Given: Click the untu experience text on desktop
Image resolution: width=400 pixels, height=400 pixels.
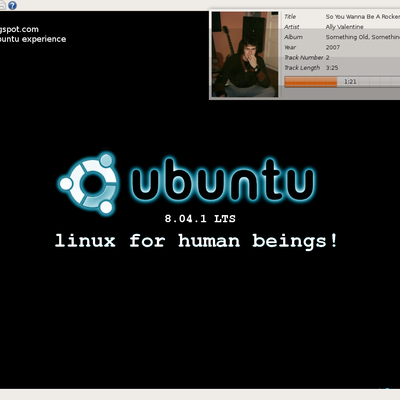Looking at the screenshot, I should (33, 39).
